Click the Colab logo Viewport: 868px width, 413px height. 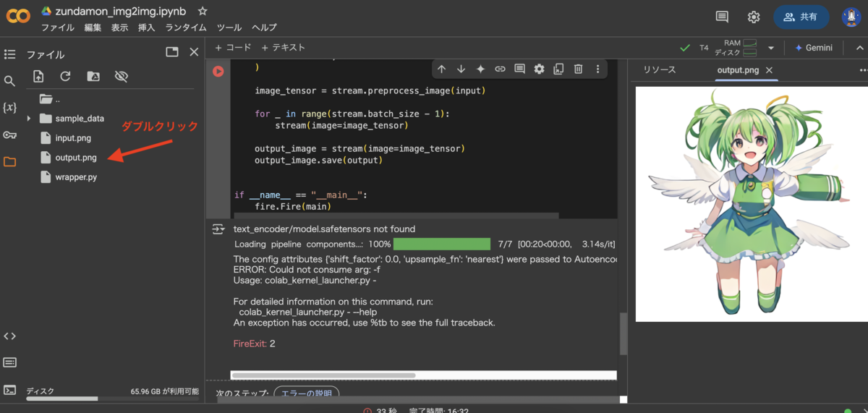click(x=18, y=17)
